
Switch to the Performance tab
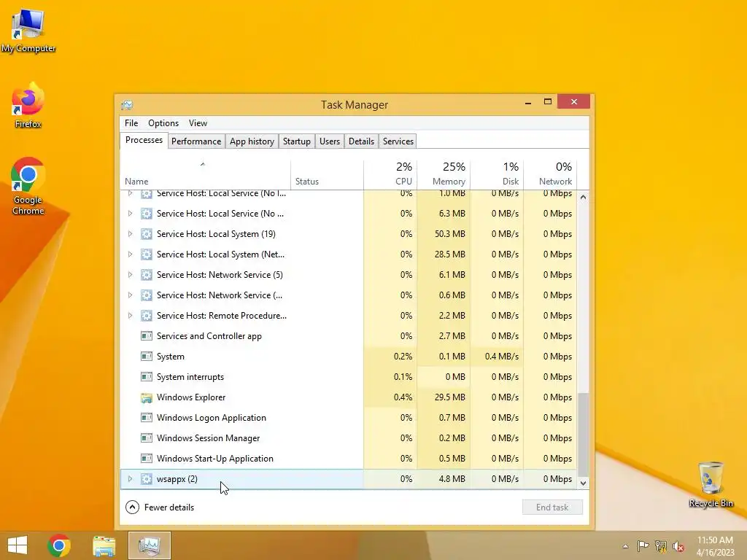click(196, 141)
